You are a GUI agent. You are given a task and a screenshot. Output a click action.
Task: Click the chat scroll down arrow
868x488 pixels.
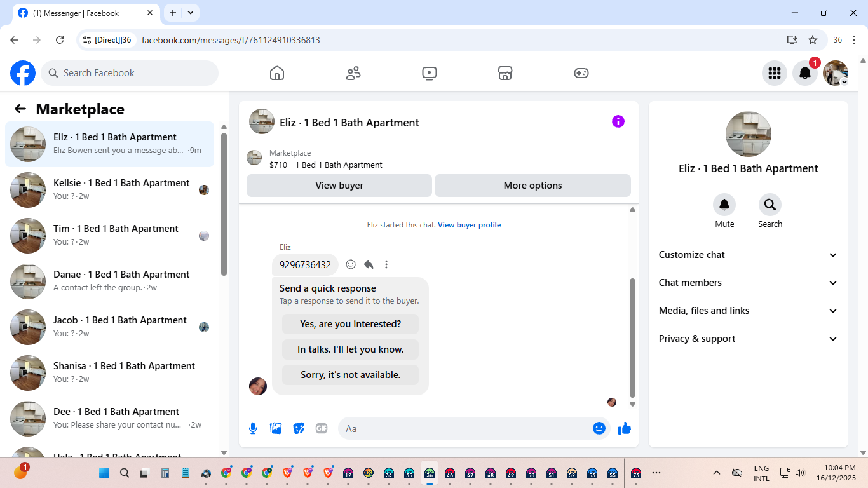632,404
